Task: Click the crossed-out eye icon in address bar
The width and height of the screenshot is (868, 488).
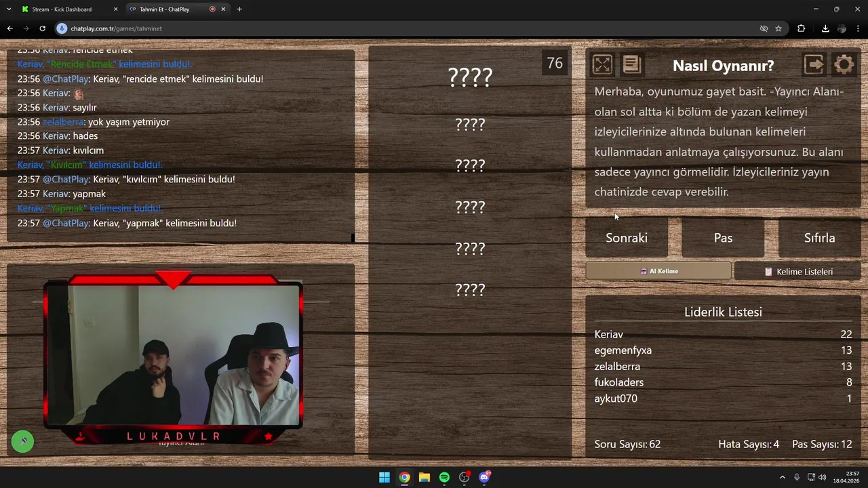Action: 764,28
